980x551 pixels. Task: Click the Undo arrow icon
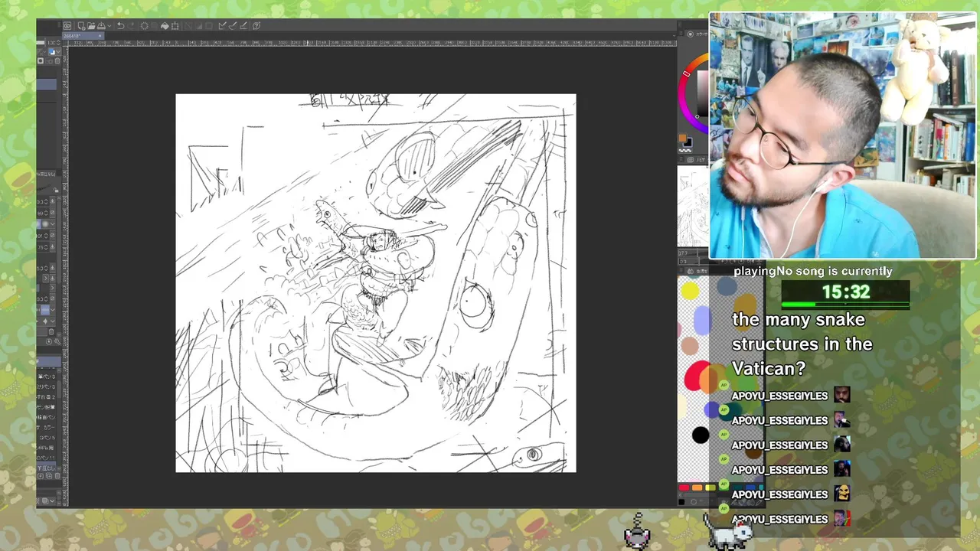(120, 26)
